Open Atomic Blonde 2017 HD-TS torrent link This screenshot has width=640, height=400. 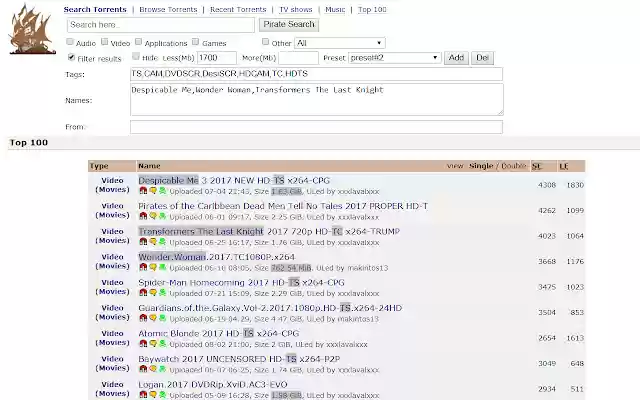pyautogui.click(x=219, y=333)
